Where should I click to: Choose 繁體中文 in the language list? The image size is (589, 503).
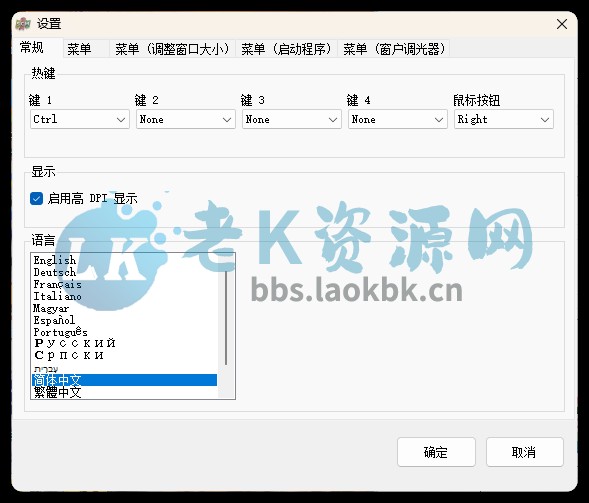57,392
